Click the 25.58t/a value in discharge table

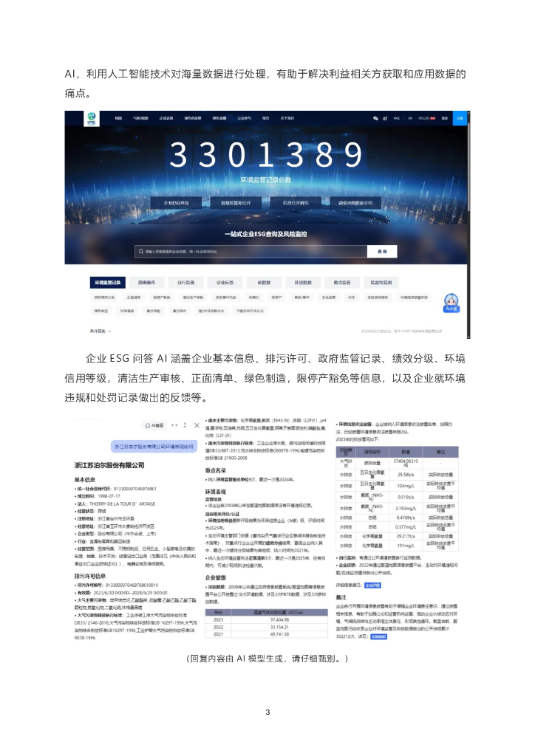(406, 475)
